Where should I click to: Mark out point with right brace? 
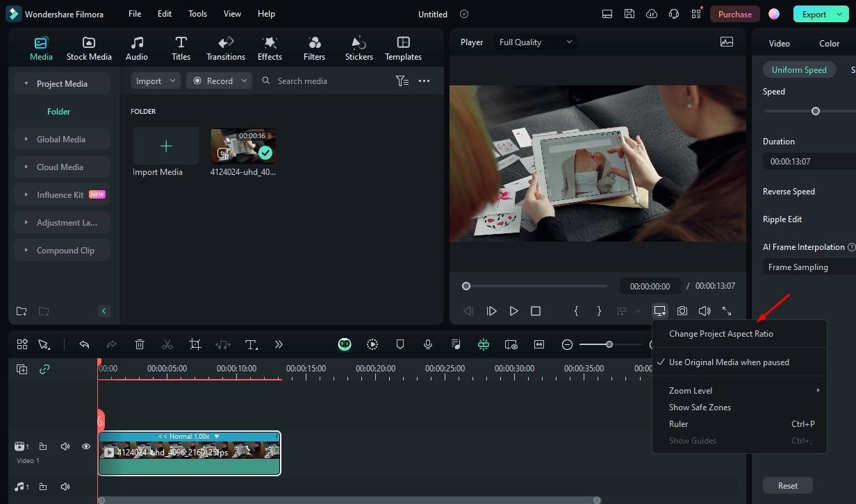[x=599, y=312]
